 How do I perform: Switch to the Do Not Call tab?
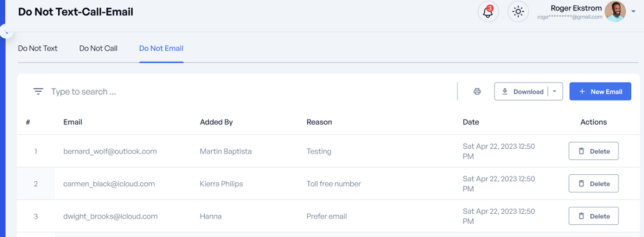[x=98, y=48]
